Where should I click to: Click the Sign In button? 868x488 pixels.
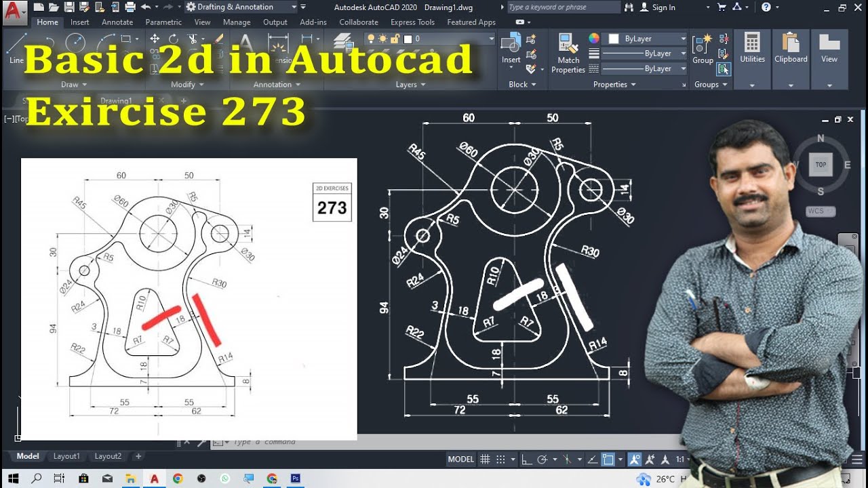pos(658,7)
